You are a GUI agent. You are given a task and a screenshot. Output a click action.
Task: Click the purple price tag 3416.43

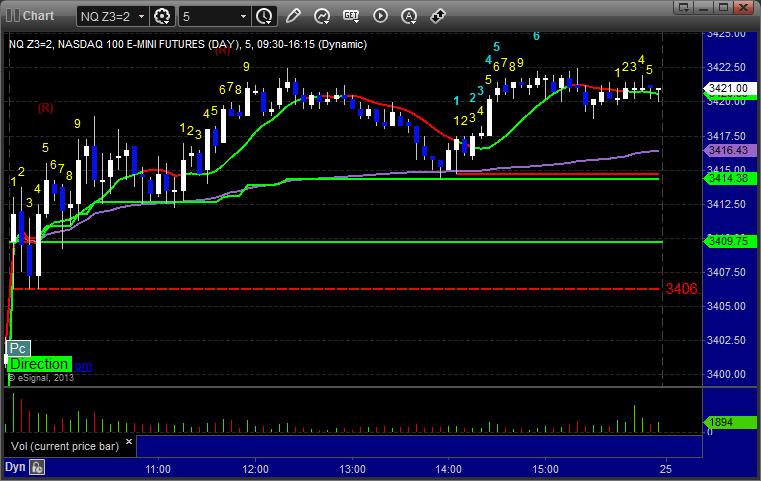click(x=729, y=150)
